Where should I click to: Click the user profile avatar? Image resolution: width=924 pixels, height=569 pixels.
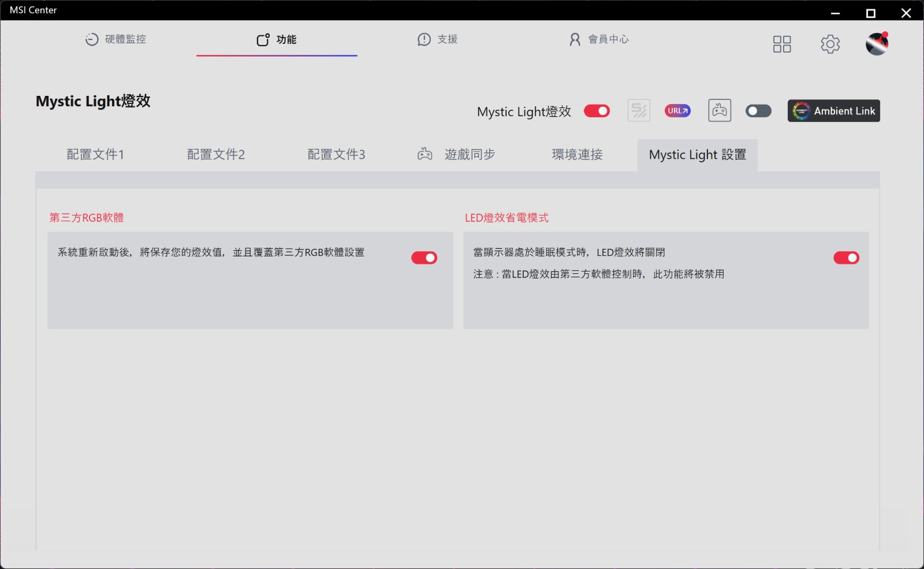(x=876, y=44)
